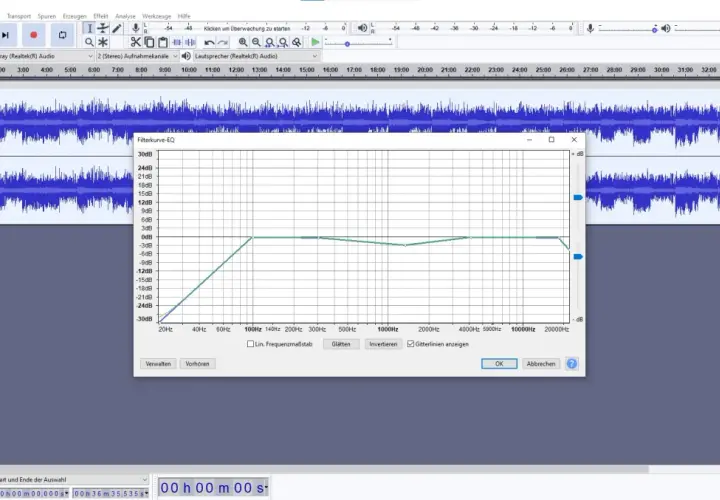Open the Transport menu
The image size is (720, 500).
(19, 16)
